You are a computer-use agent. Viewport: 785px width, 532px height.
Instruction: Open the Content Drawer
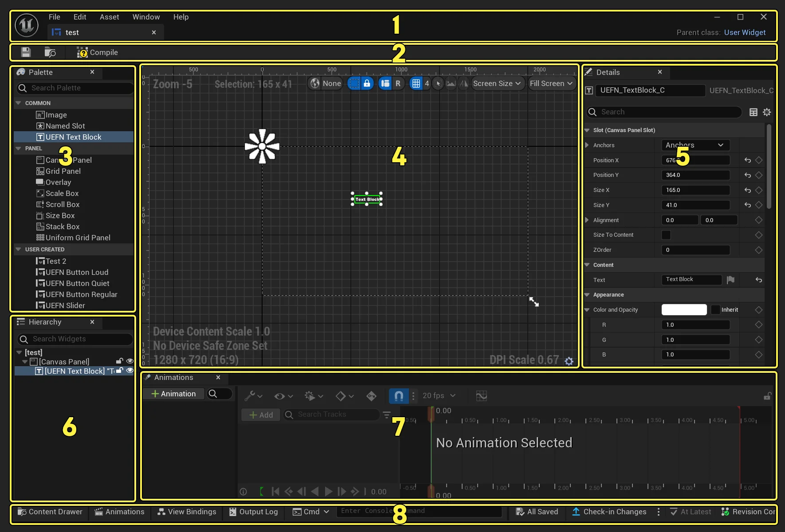pyautogui.click(x=50, y=512)
